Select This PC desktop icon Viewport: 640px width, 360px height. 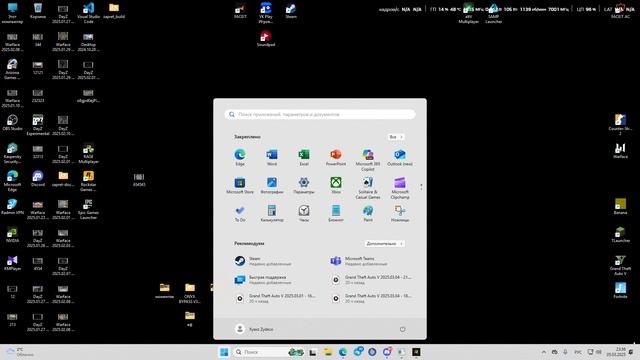click(x=12, y=13)
